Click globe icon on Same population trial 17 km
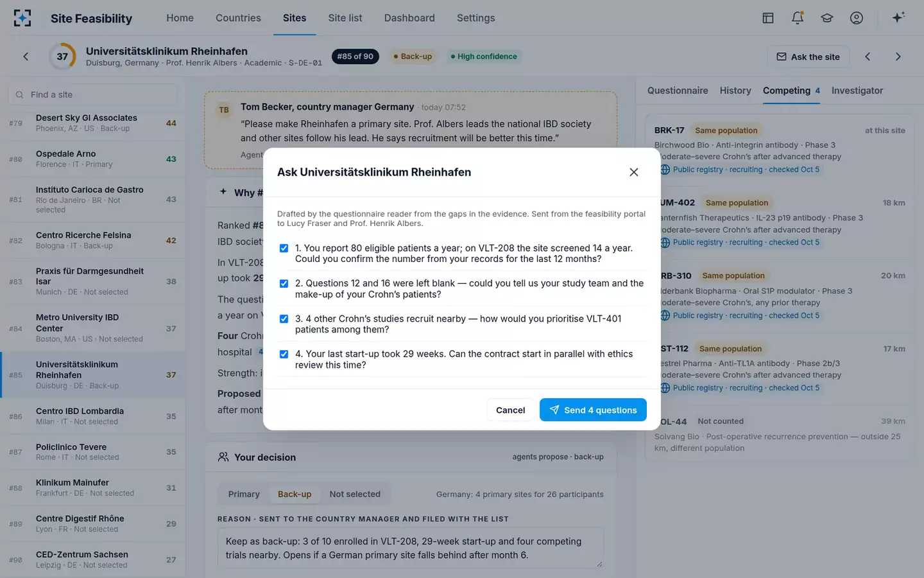Image resolution: width=924 pixels, height=578 pixels. 665,388
